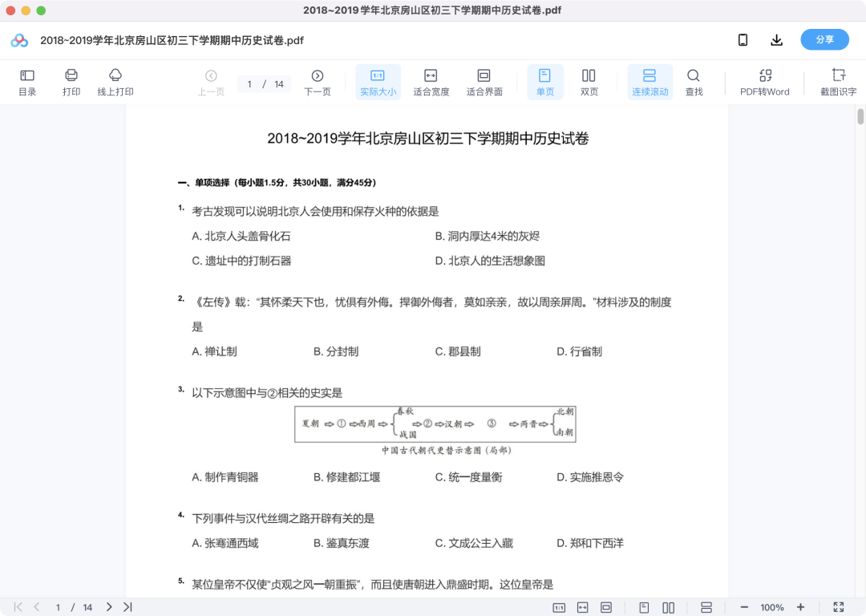Jump to last page in bottom bar
Screen dimensions: 866x616
click(x=127, y=607)
